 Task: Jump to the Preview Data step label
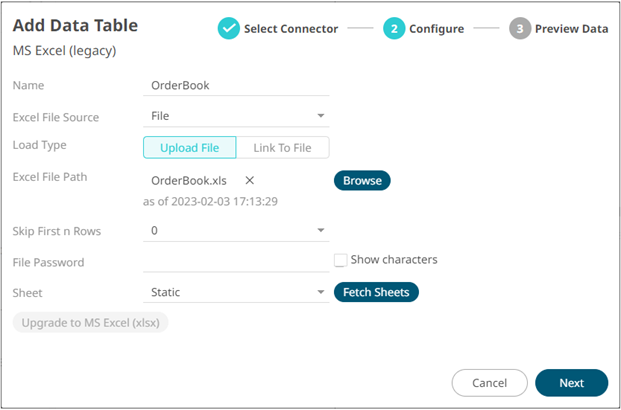pyautogui.click(x=571, y=29)
